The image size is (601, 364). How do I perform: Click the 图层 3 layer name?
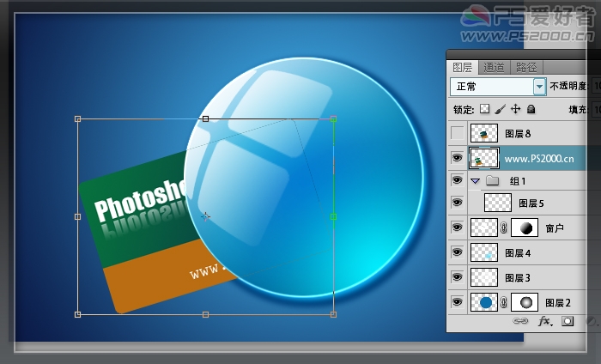click(518, 278)
